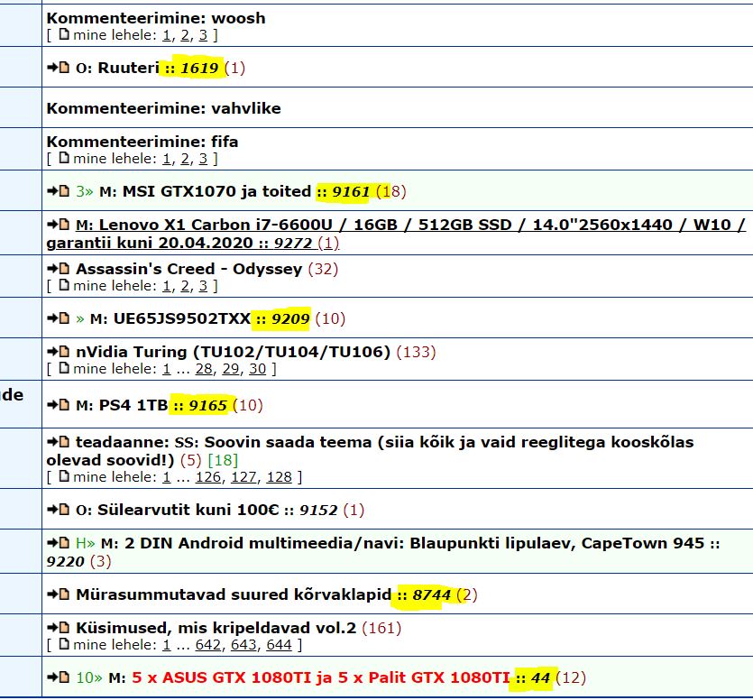Screen dimensions: 753x700
Task: Click the green 10» marker before ASUS GTX 1080TI
Action: click(x=89, y=677)
